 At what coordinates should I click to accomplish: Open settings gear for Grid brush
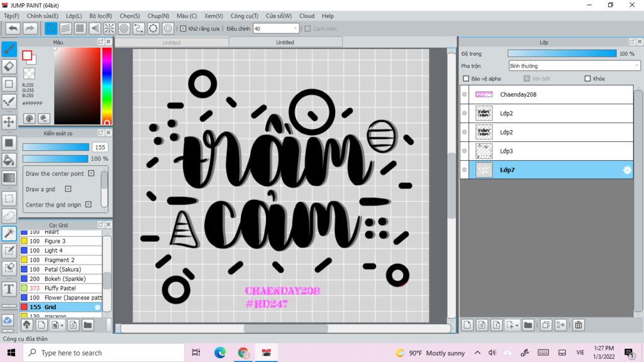[97, 307]
